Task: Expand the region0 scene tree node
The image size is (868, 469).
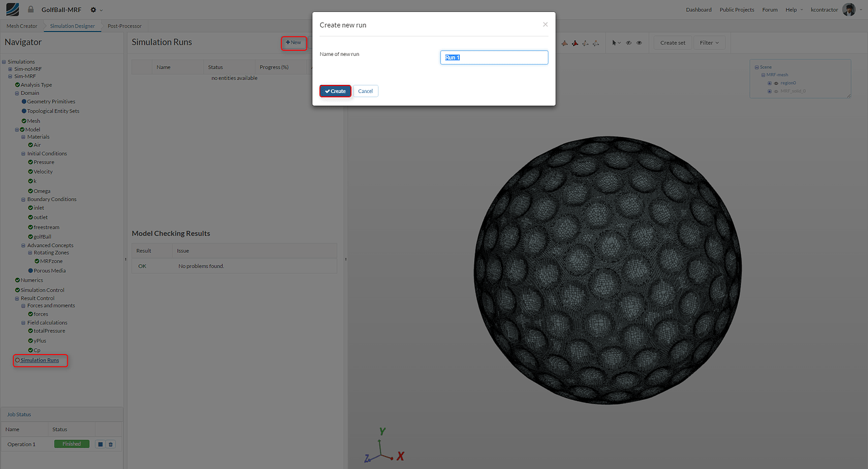Action: tap(769, 83)
